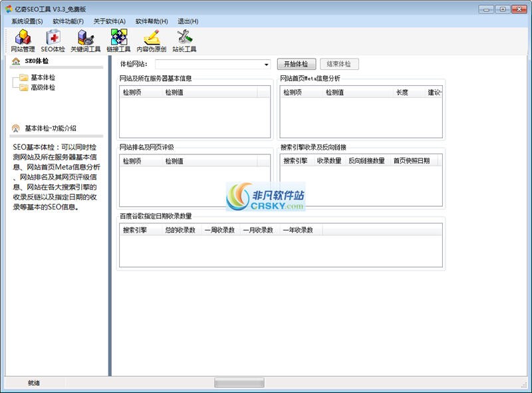Close the 亿奇SEO工具 window
Screen dimensions: 532x393
[x=519, y=9]
